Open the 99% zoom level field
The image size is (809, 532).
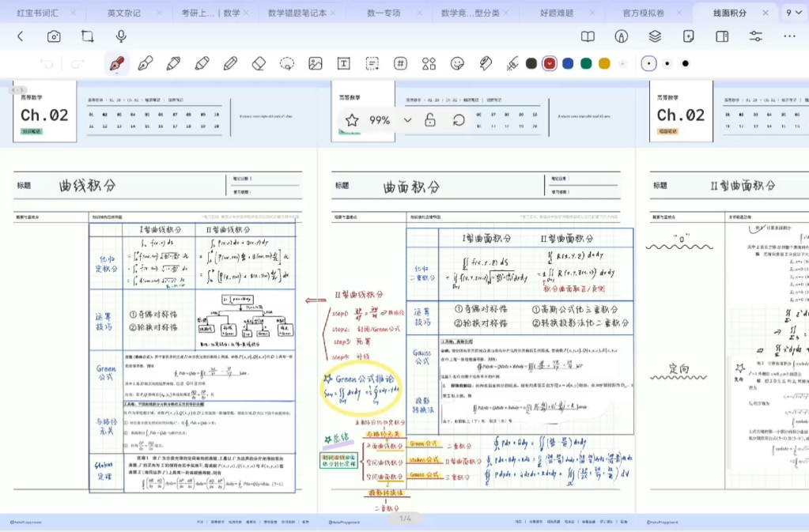point(380,120)
